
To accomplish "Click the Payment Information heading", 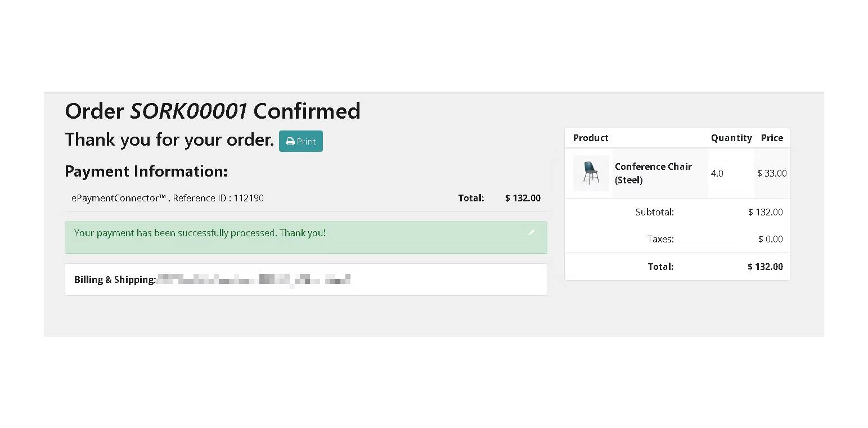I will [x=146, y=171].
